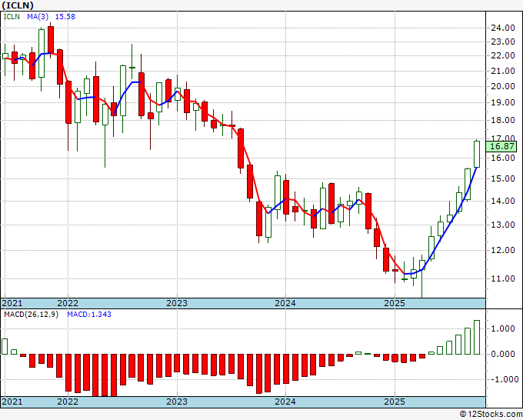Click the 20.00 price axis label
523x420 pixels.
(503, 86)
